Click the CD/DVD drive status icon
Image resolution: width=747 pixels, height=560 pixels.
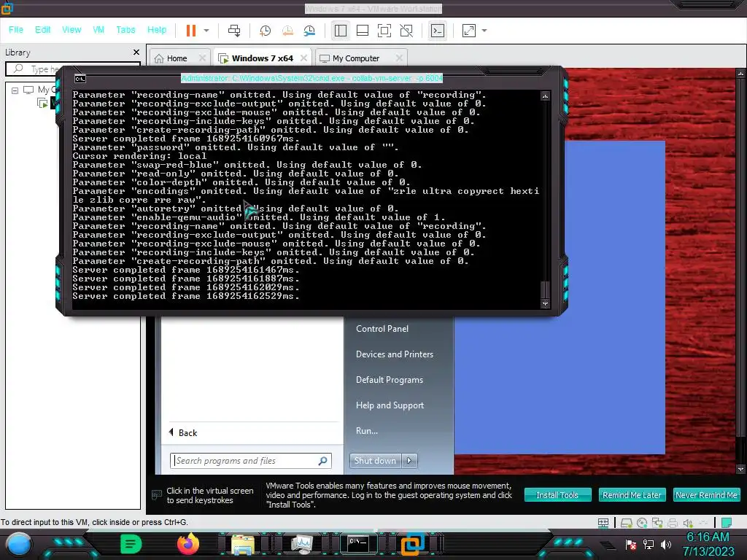642,523
